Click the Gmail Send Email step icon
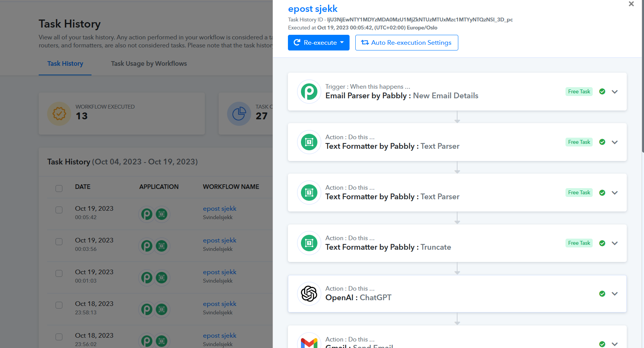This screenshot has height=348, width=644. point(309,341)
